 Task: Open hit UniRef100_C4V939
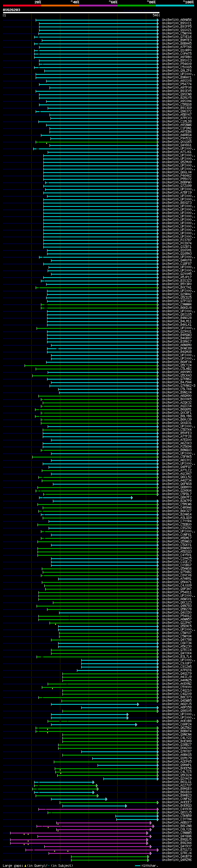(x=177, y=809)
